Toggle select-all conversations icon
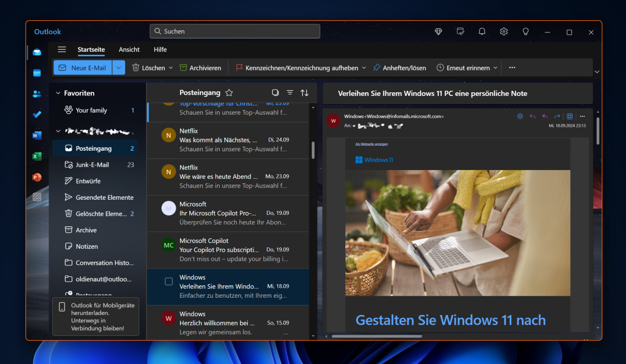The width and height of the screenshot is (626, 364). (275, 92)
